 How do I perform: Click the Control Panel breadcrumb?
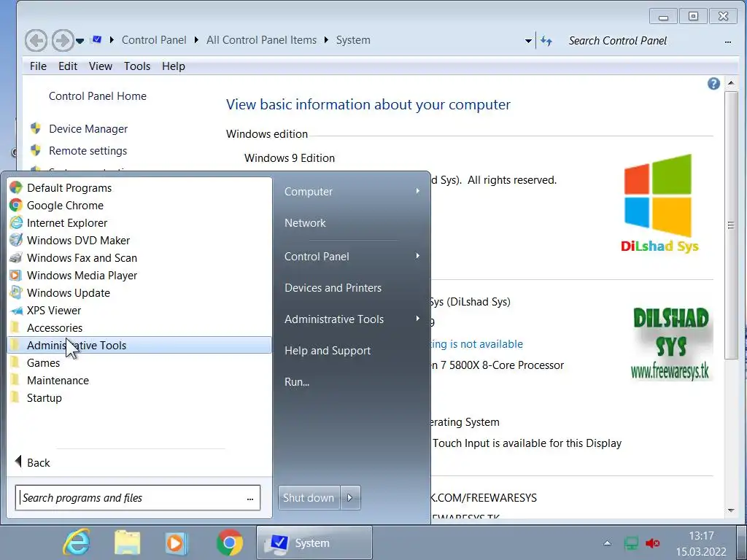(154, 40)
